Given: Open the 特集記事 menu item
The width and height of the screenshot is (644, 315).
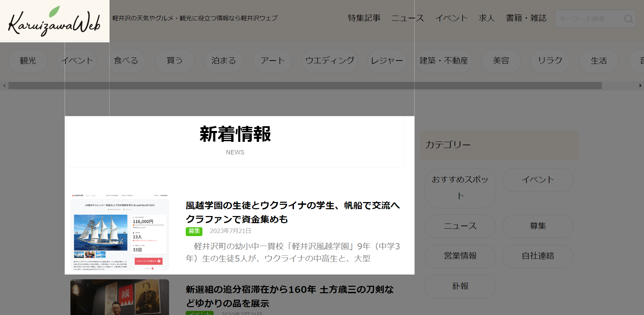Looking at the screenshot, I should pos(364,18).
